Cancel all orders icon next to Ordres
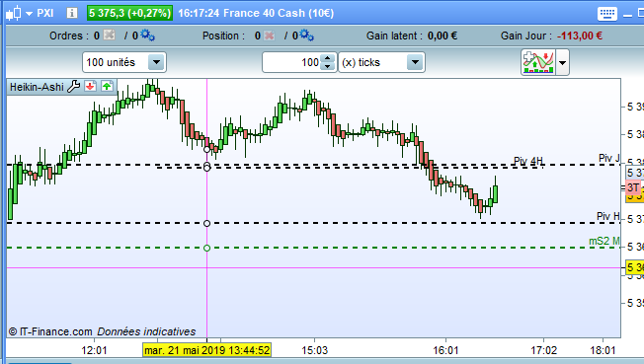This screenshot has width=644, height=364. pyautogui.click(x=110, y=36)
